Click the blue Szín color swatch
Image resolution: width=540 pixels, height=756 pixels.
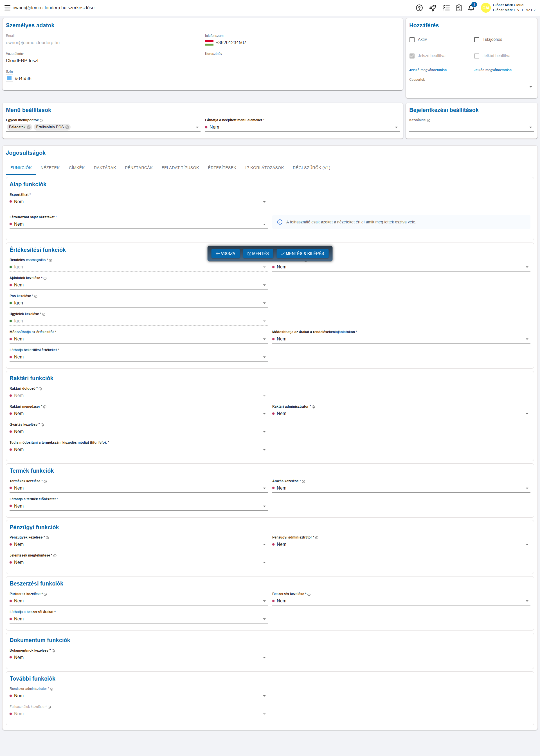coord(9,78)
